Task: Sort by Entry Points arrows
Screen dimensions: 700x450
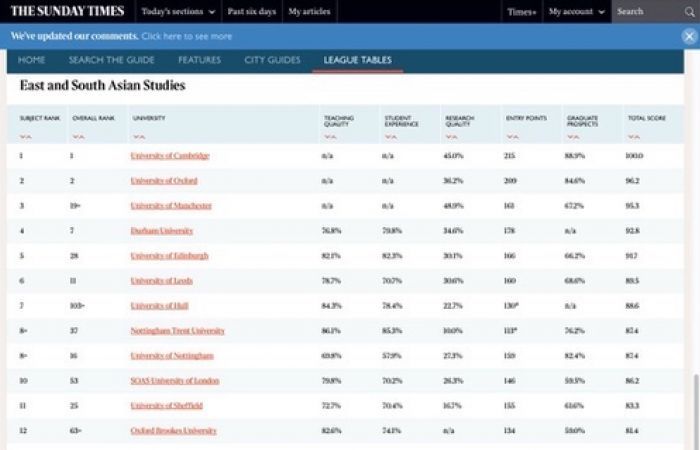Action: pyautogui.click(x=512, y=136)
